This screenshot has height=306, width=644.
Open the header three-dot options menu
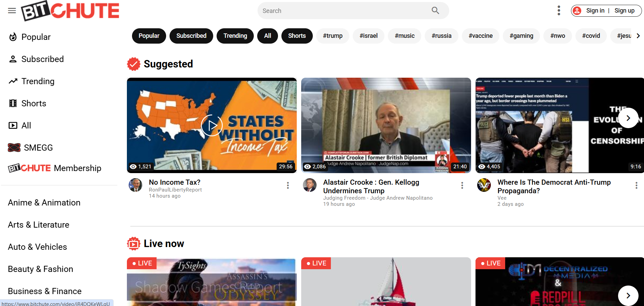click(559, 11)
